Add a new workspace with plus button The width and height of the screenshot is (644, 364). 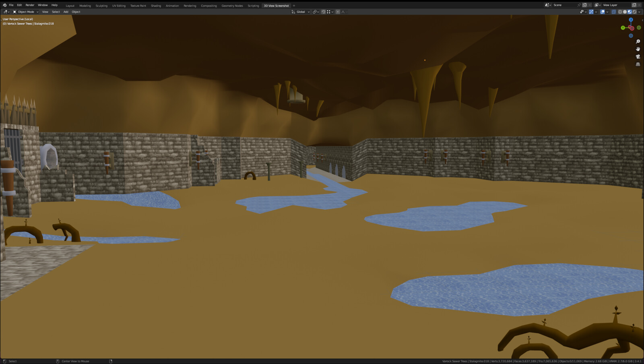(x=294, y=6)
